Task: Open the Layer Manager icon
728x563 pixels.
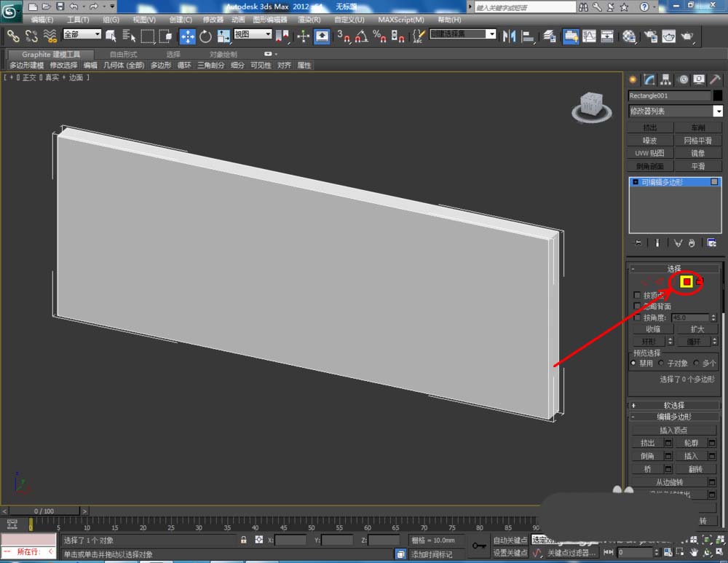Action: tap(550, 36)
